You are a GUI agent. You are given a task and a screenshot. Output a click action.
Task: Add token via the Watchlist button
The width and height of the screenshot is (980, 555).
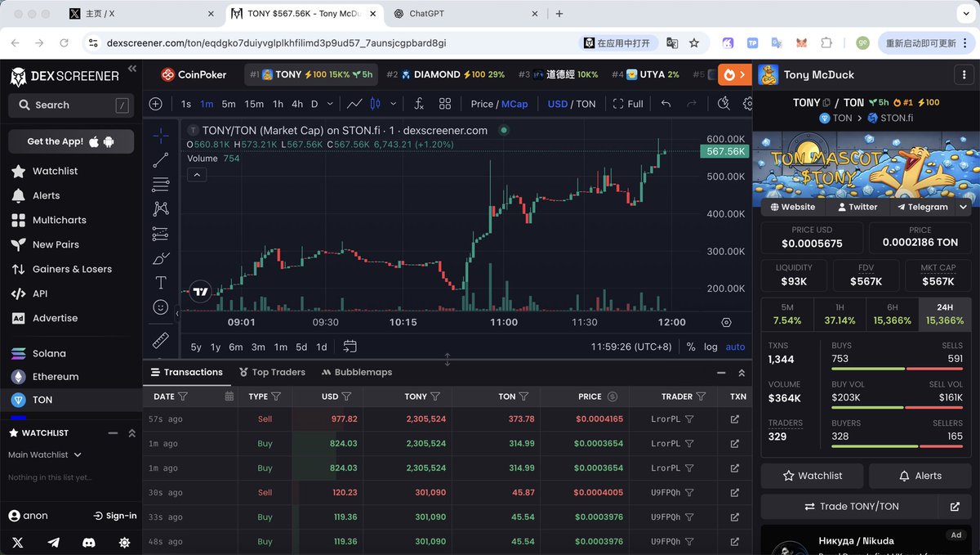point(812,476)
